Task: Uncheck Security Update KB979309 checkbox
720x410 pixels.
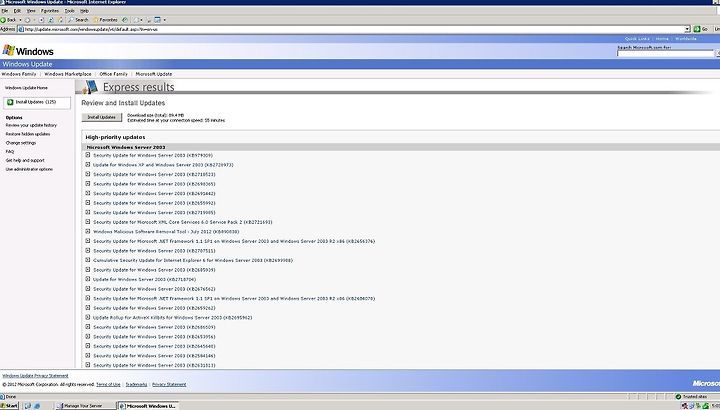Action: click(x=88, y=155)
